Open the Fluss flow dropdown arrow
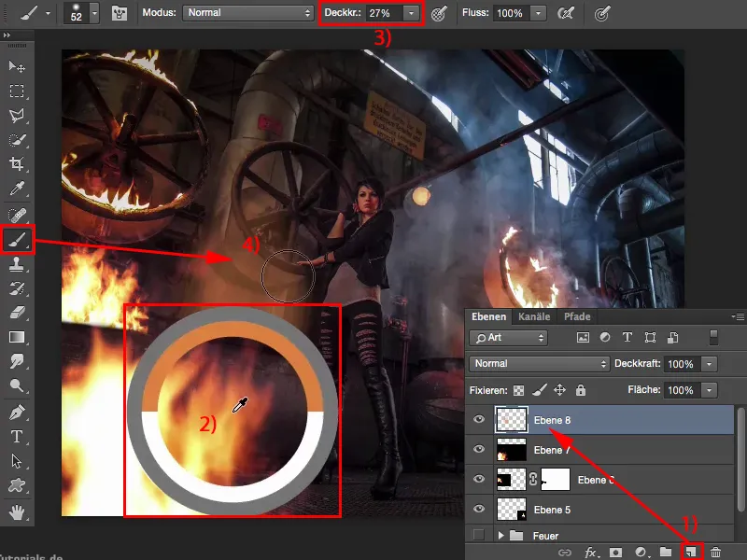The width and height of the screenshot is (747, 560). point(538,13)
